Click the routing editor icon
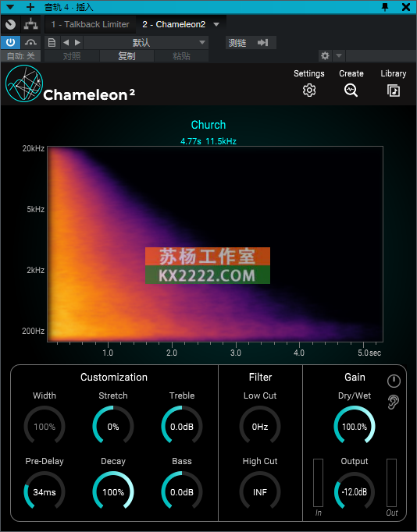 point(30,24)
